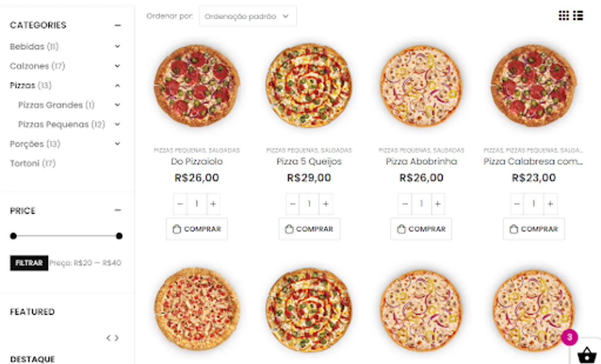Switch to list view layout
Screen dimensions: 601x364
coord(578,16)
